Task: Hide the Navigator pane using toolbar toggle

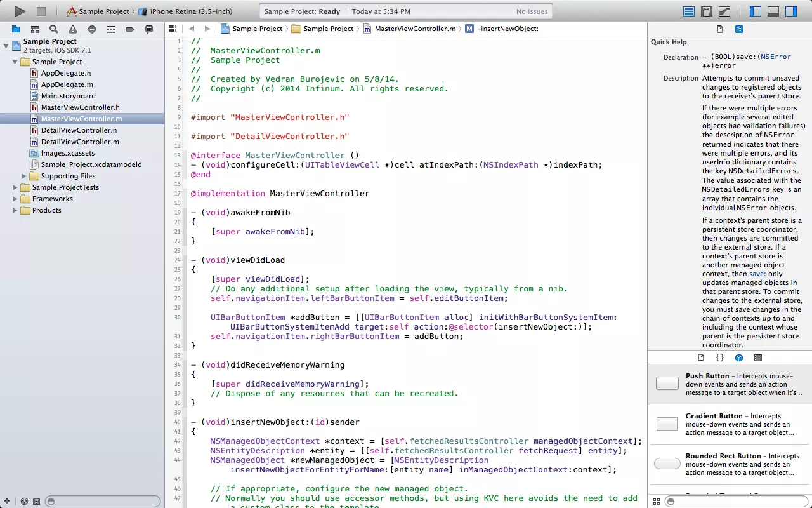Action: pos(756,11)
